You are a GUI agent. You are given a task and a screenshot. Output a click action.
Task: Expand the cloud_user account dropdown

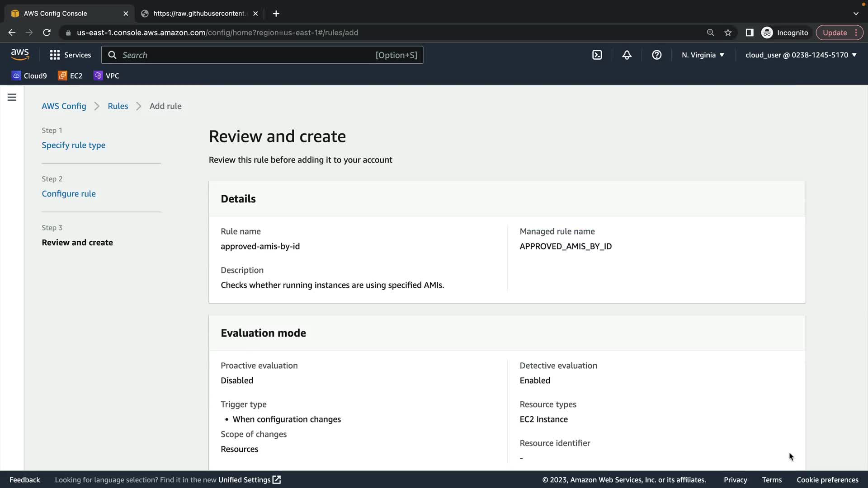pos(801,55)
